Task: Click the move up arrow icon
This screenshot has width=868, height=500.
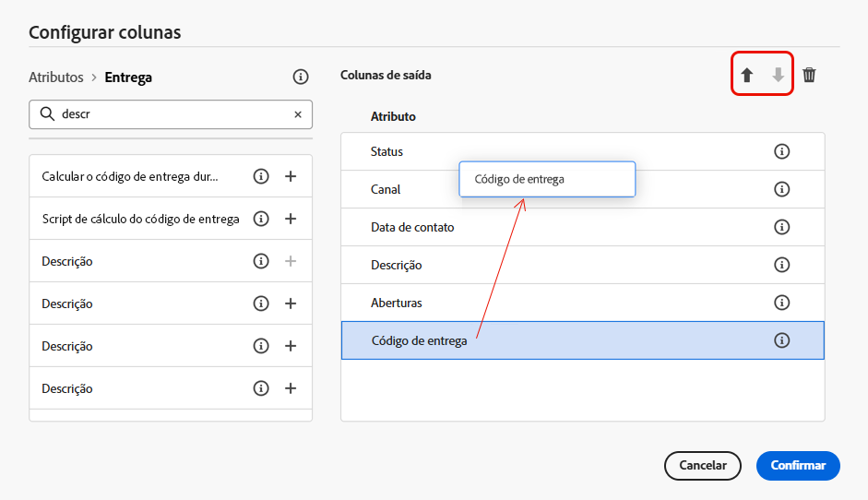Action: pos(747,75)
